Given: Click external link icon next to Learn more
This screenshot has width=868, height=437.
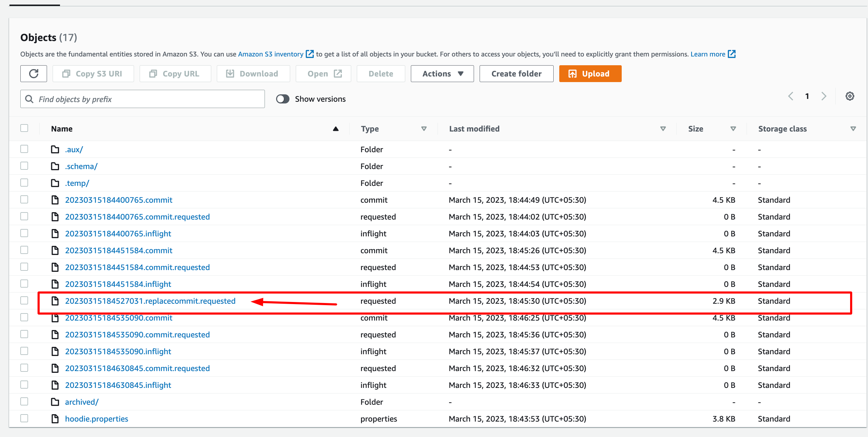Looking at the screenshot, I should [x=732, y=54].
